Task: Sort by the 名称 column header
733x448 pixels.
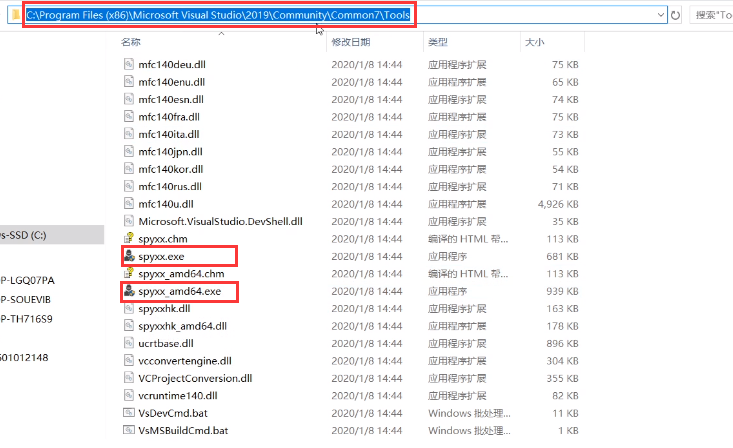Action: (x=130, y=42)
